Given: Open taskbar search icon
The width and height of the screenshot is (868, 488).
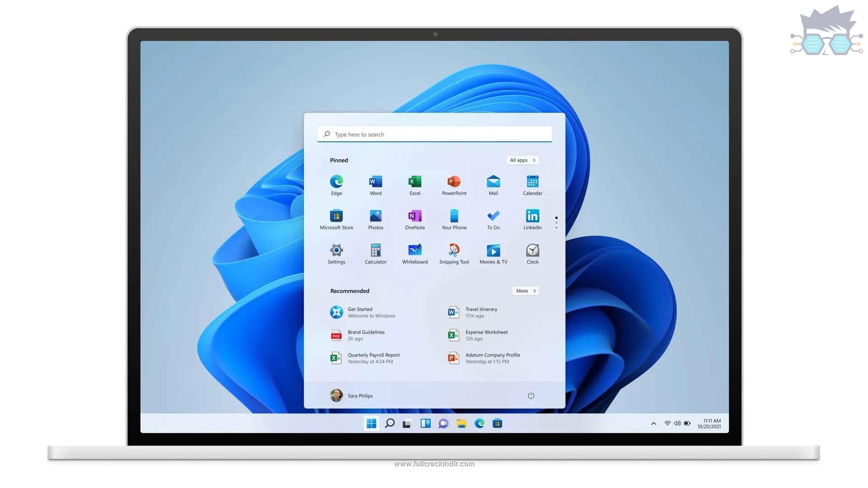Looking at the screenshot, I should pyautogui.click(x=389, y=423).
